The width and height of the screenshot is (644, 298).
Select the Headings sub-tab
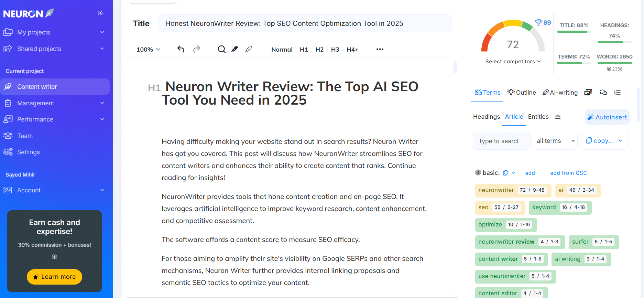click(x=487, y=117)
